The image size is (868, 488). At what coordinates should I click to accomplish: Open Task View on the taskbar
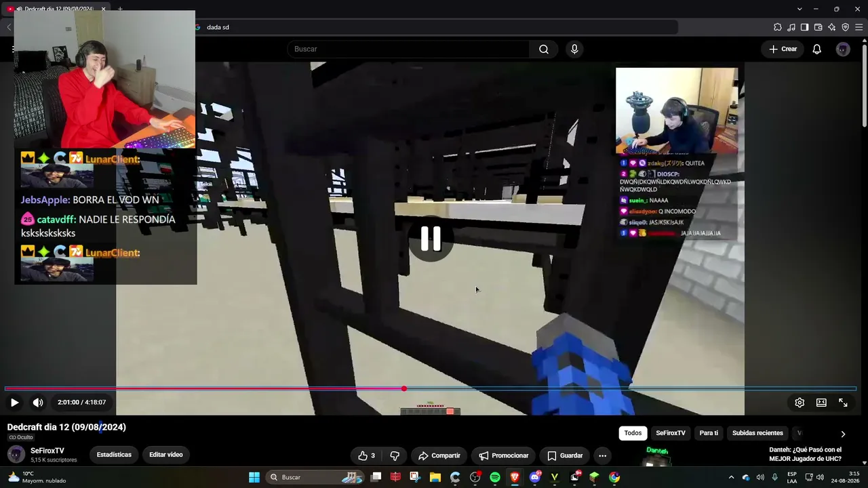[x=376, y=477]
